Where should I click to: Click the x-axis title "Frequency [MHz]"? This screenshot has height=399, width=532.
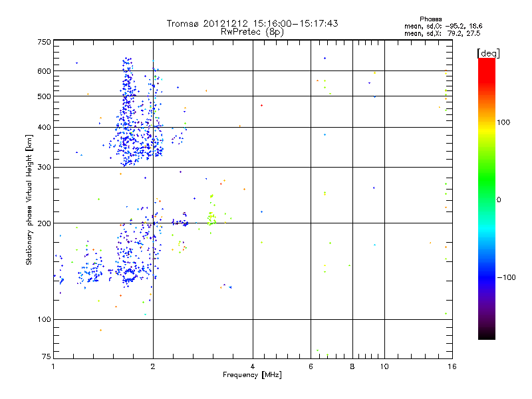252,375
